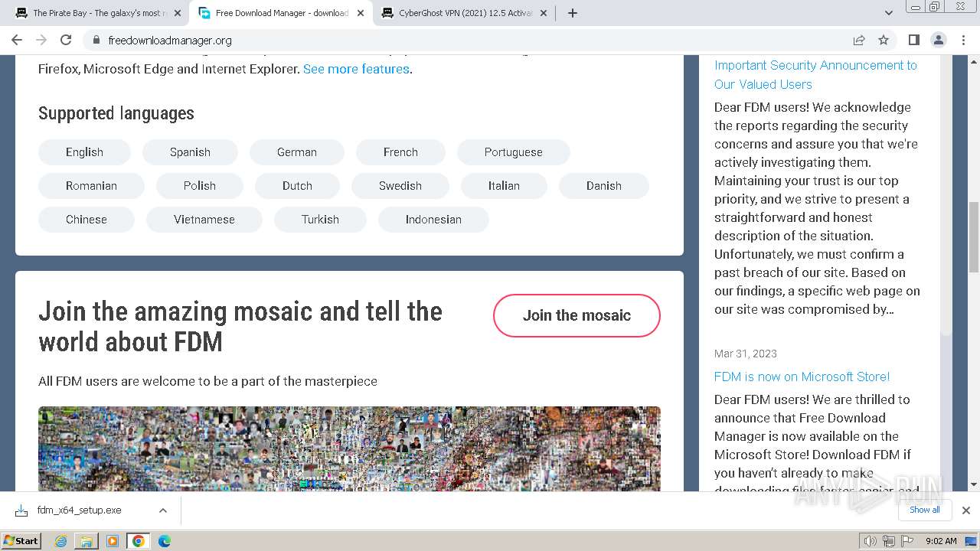Open Windows Media Player from taskbar

(113, 541)
